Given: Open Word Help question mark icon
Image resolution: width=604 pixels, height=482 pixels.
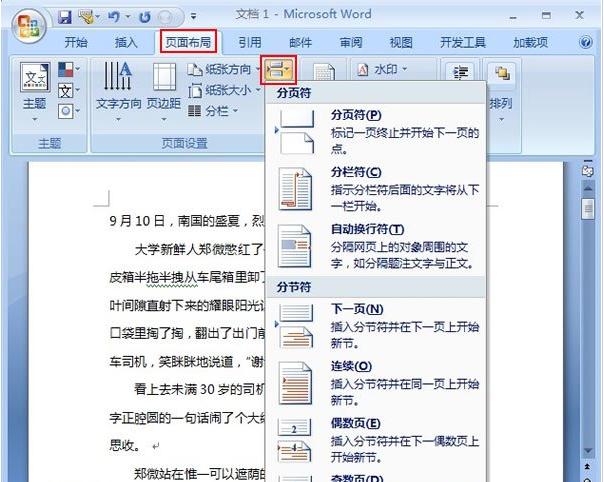Looking at the screenshot, I should [586, 42].
